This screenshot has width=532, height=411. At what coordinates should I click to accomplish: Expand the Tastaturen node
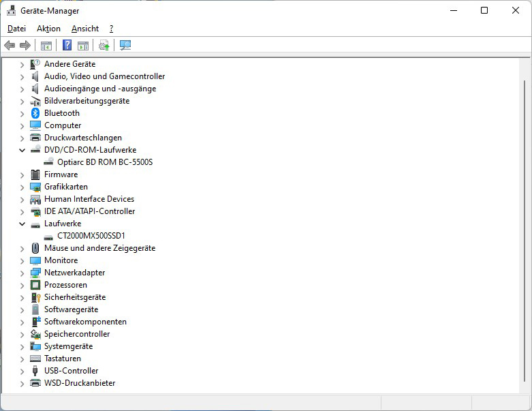22,359
